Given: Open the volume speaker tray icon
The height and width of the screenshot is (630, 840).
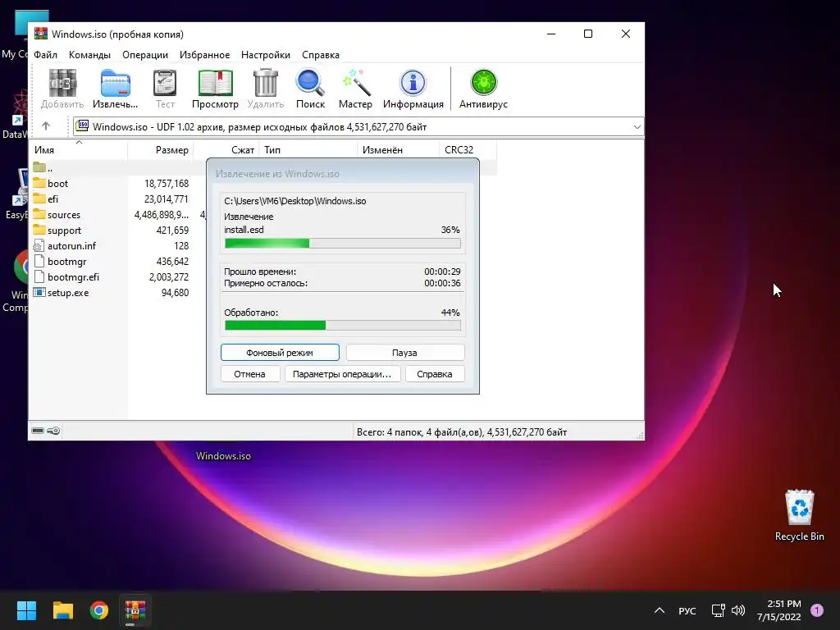Looking at the screenshot, I should tap(738, 610).
